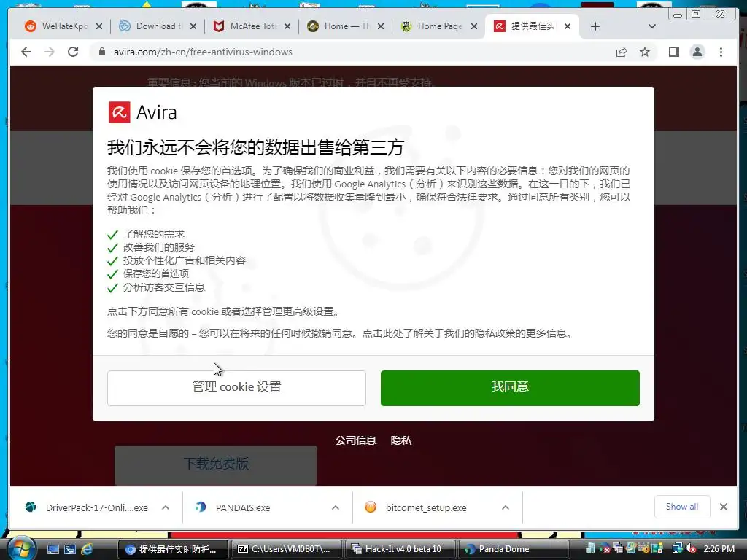Click the green 我同意 button
Viewport: 747px width, 560px height.
[x=510, y=388]
